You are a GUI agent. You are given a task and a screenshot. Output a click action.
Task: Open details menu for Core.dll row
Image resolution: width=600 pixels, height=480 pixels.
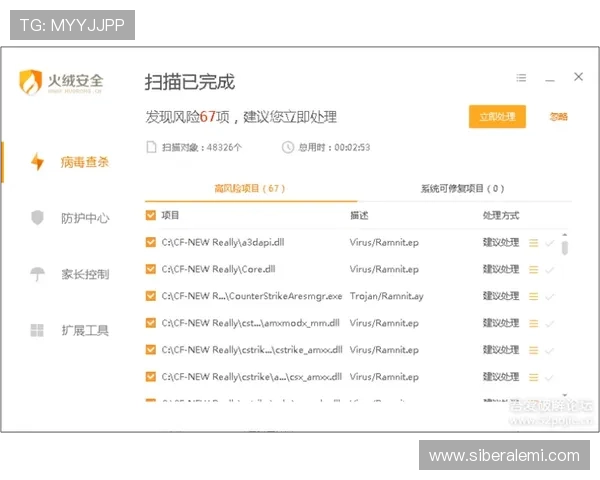pos(533,269)
